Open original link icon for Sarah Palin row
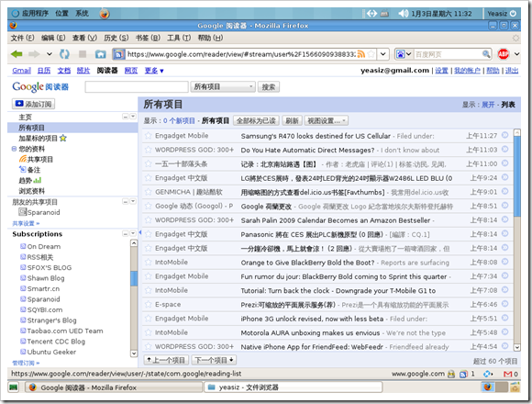The image size is (532, 404). coord(504,219)
